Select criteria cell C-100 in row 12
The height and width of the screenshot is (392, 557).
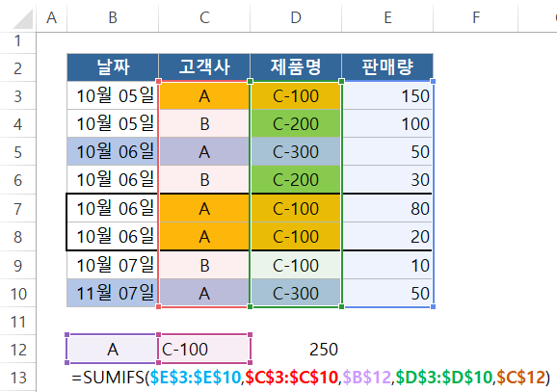pos(204,349)
